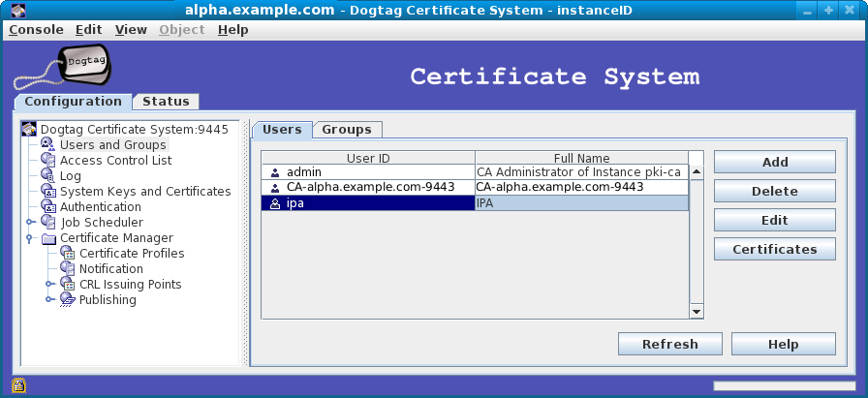Click the User ID column header
This screenshot has height=398, width=868.
tap(368, 158)
